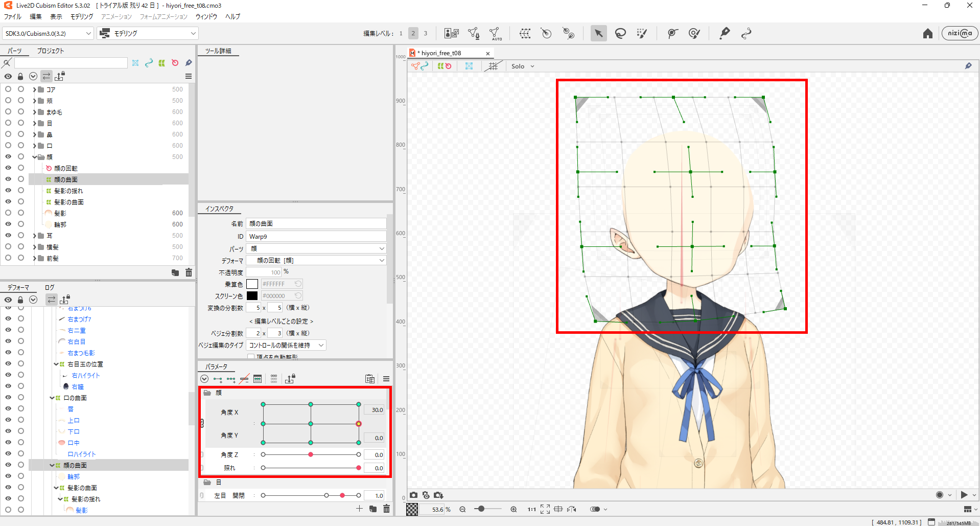Click the create rotation deformer icon
Viewport: 980px width, 526px height.
click(546, 33)
